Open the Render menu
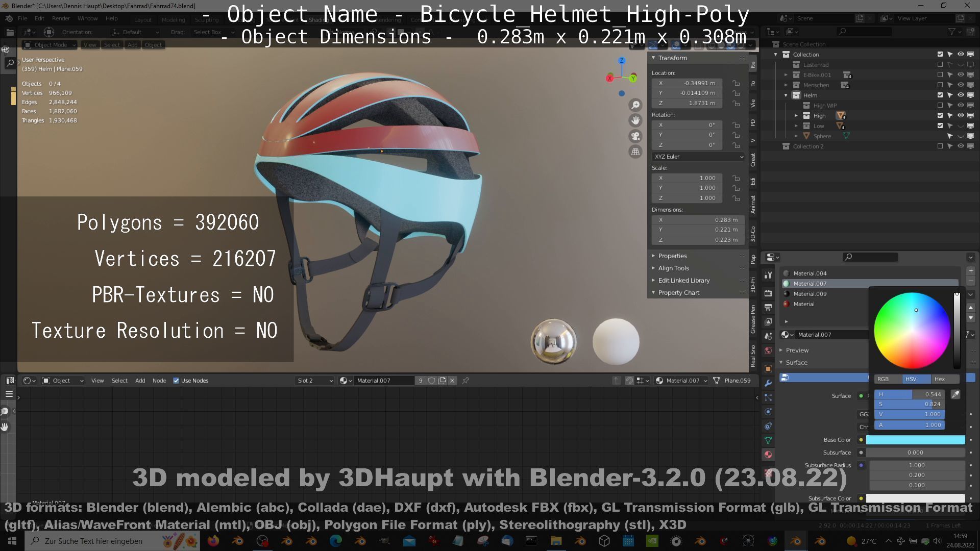Screen dimensions: 980x551 tap(61, 18)
